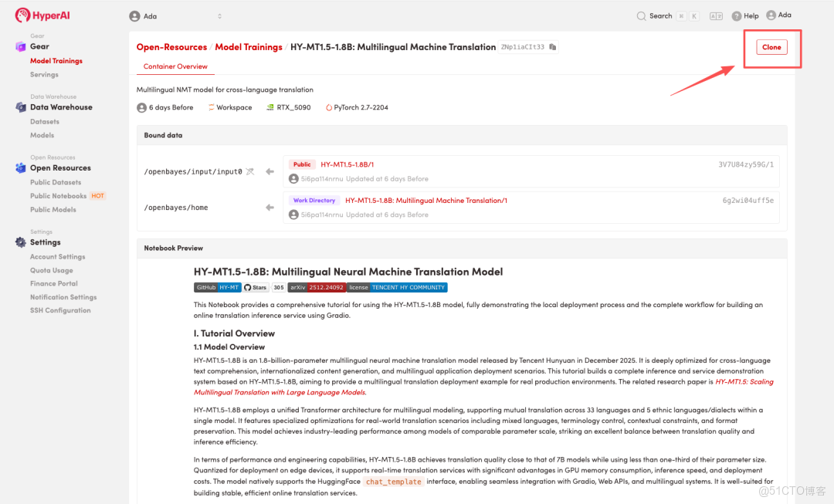Click the 3V7U84zy59G/1 version ID

(746, 164)
